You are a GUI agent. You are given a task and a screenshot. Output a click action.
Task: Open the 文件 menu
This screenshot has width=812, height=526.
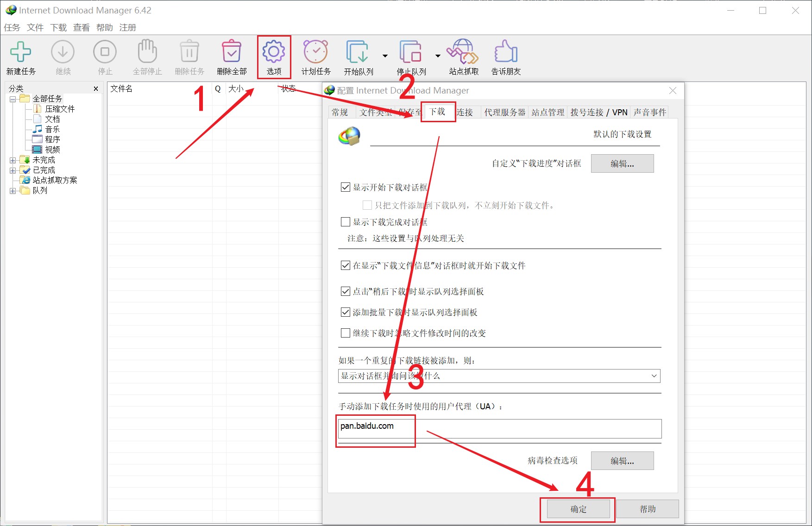35,27
